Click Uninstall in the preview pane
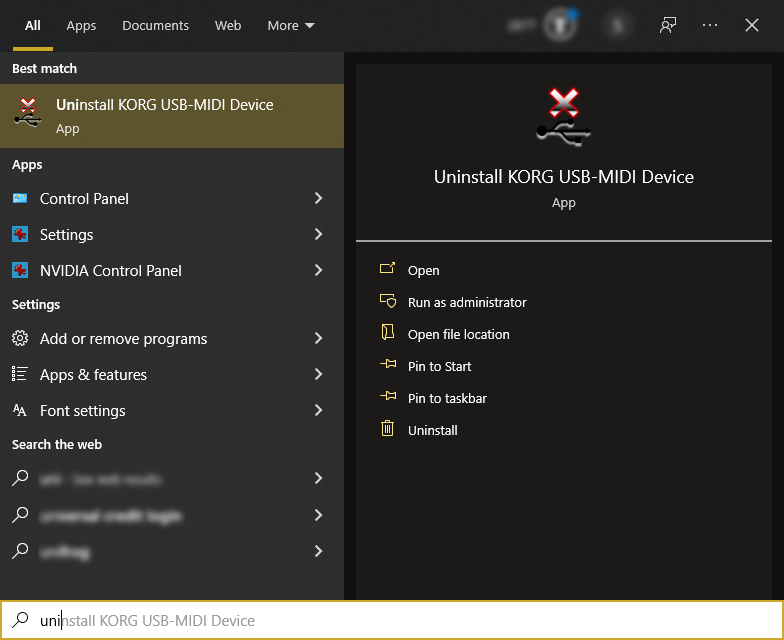The image size is (784, 640). (432, 430)
